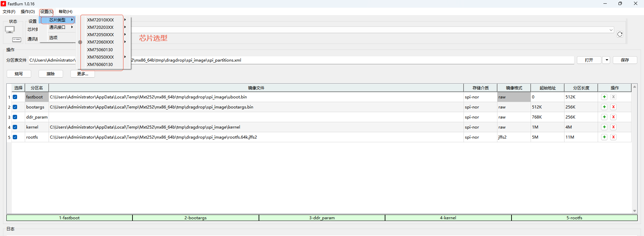Delete the ddr_param partition row
The width and height of the screenshot is (644, 236).
click(613, 117)
